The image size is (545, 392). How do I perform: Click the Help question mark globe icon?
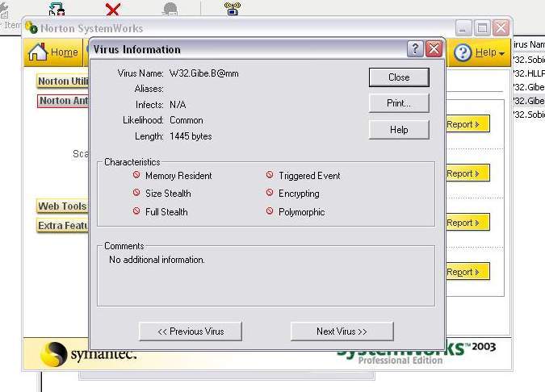coord(463,52)
